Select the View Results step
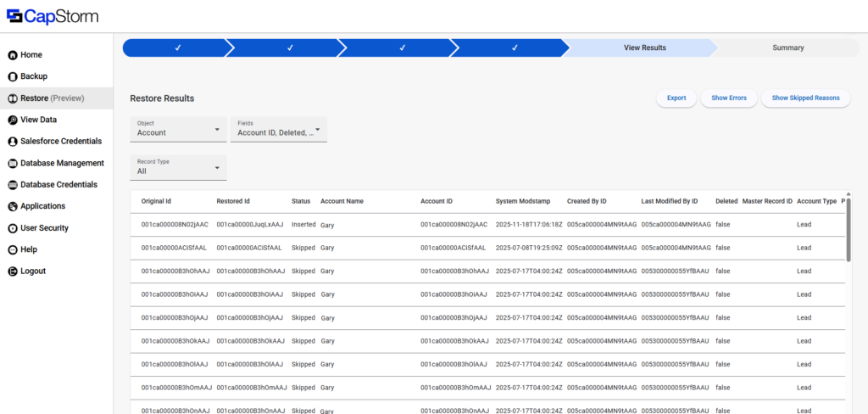 (644, 48)
